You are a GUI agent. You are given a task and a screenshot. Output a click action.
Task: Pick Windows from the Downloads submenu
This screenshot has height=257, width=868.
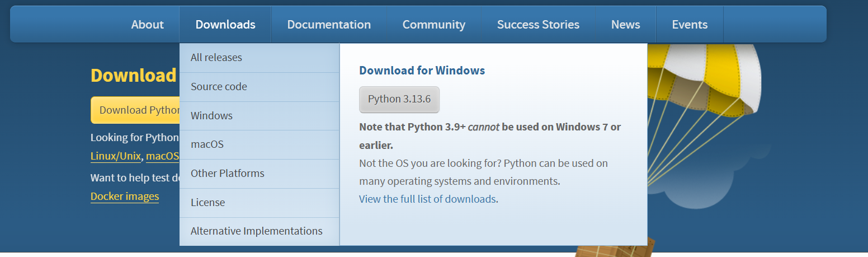pos(211,116)
